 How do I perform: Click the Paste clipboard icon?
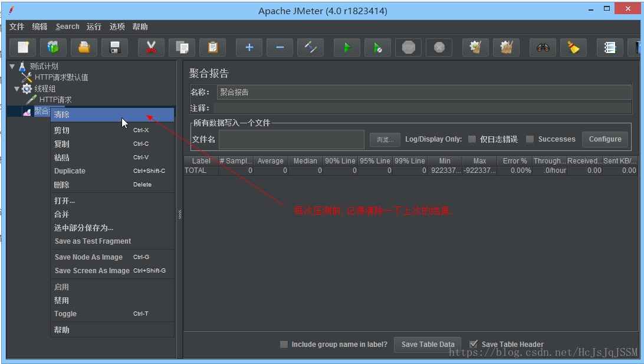coord(213,47)
